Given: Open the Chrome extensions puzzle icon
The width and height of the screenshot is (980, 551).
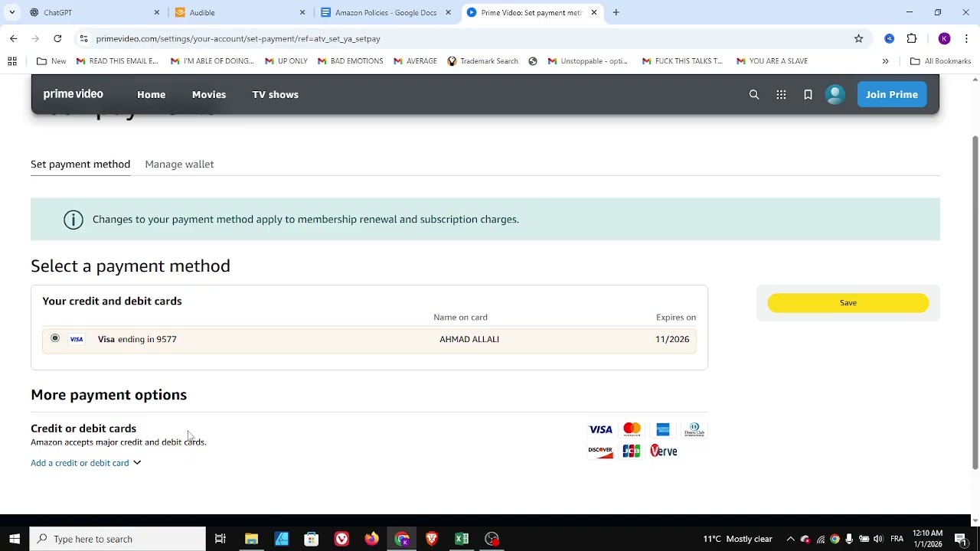Looking at the screenshot, I should click(x=912, y=38).
